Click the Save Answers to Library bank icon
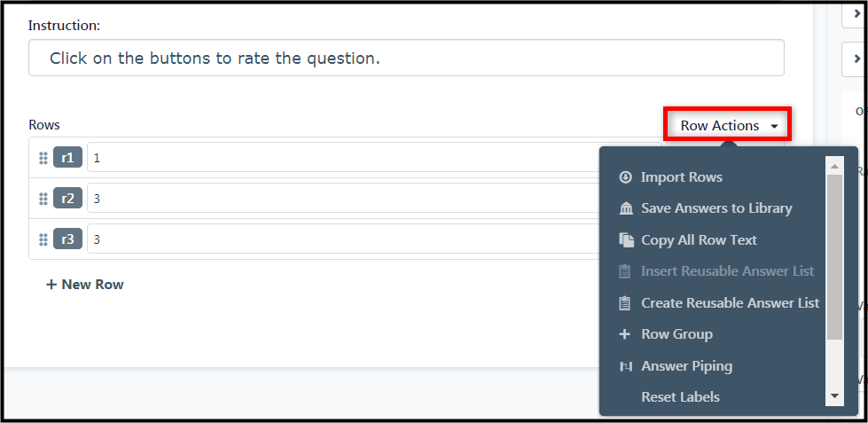Image resolution: width=868 pixels, height=423 pixels. (x=626, y=208)
